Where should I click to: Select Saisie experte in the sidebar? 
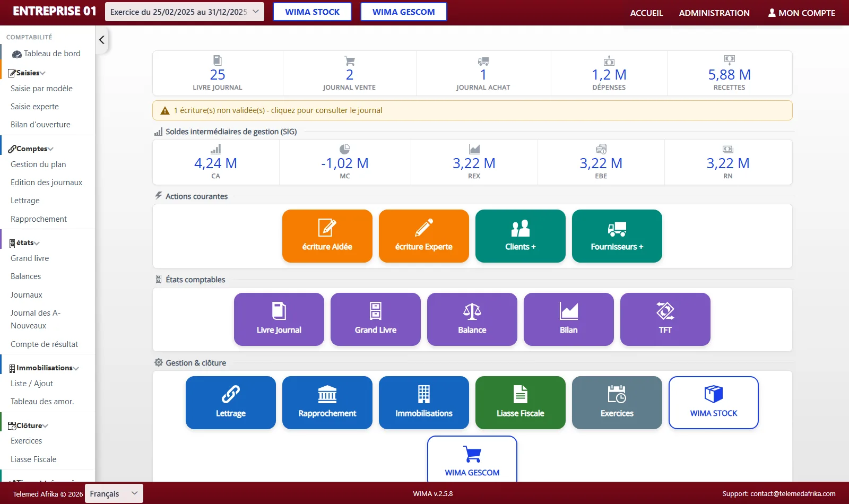pyautogui.click(x=34, y=107)
